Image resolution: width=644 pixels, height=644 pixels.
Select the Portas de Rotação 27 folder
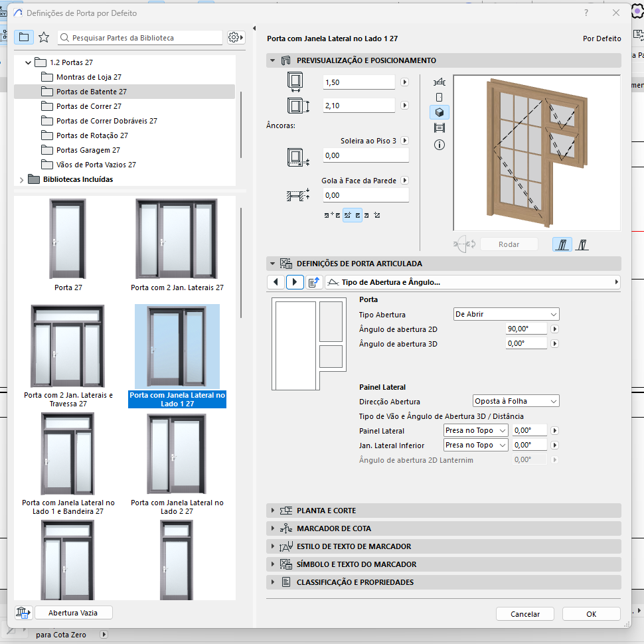click(x=92, y=135)
